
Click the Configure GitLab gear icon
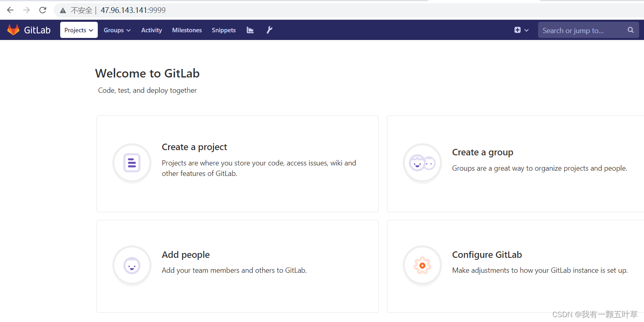point(422,266)
